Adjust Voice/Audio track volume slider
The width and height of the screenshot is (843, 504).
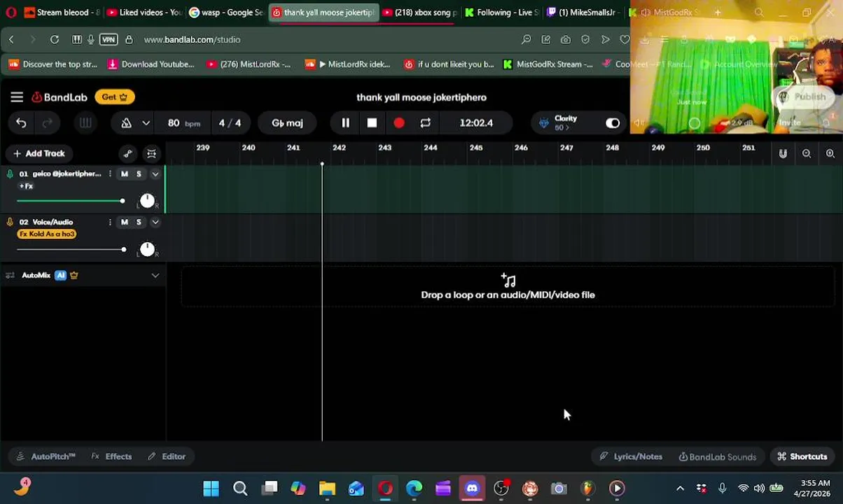click(x=71, y=250)
